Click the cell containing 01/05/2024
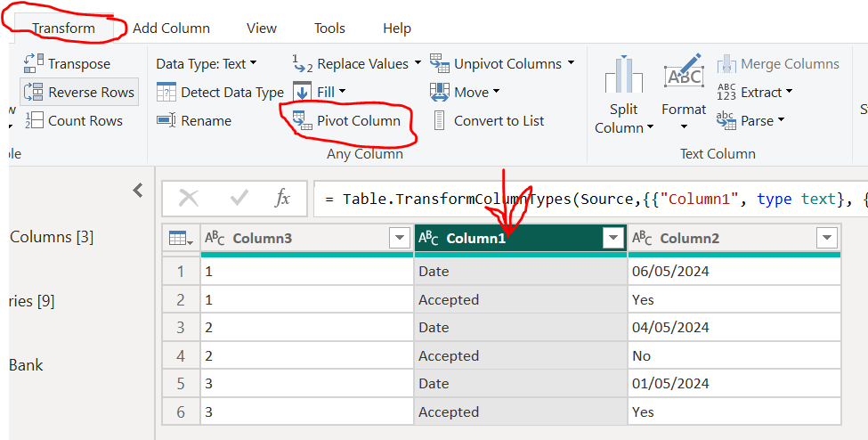 tap(734, 384)
